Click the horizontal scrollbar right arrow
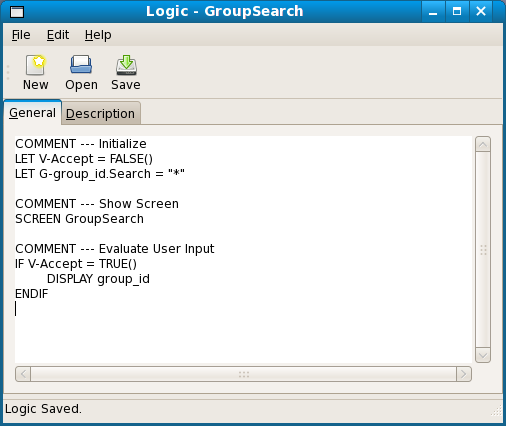Screen dimensions: 506x426 (x=464, y=374)
